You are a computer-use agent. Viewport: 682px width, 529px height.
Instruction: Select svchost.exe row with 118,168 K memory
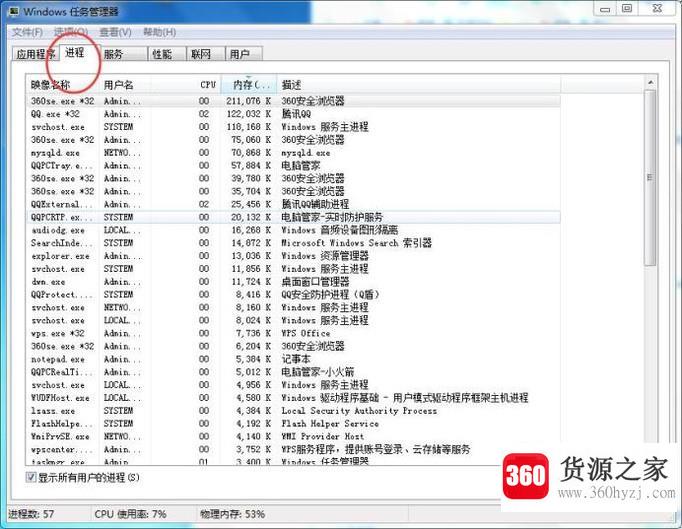293,127
